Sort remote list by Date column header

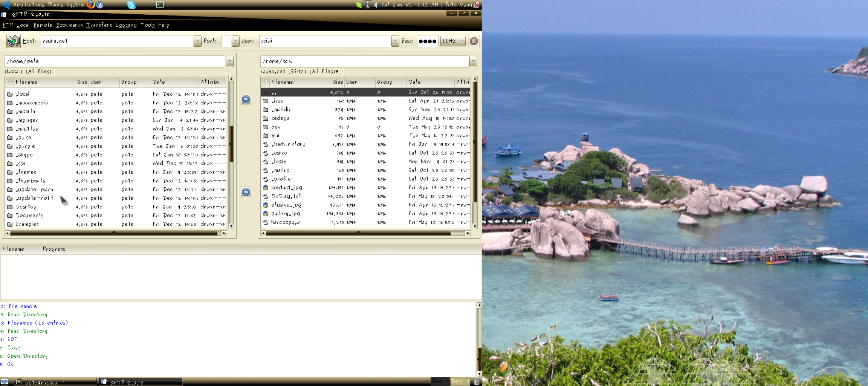tap(429, 82)
